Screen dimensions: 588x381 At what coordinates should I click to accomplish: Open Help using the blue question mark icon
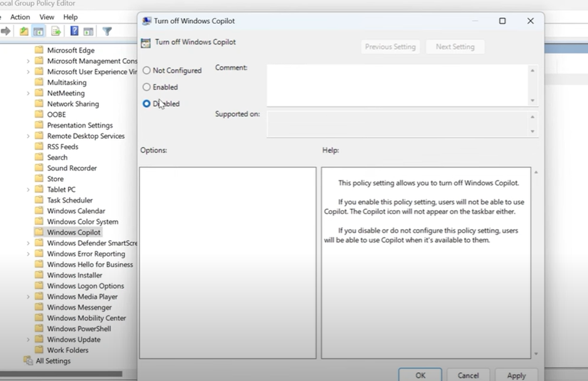coord(73,31)
